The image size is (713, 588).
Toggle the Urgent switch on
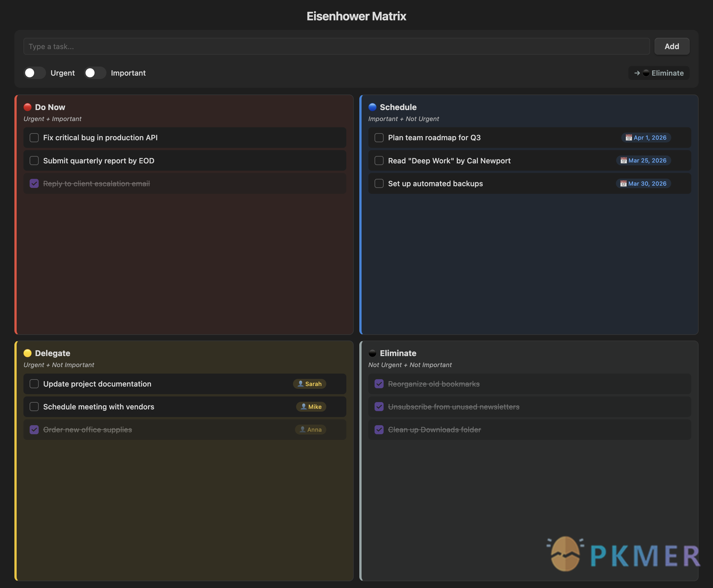coord(34,73)
